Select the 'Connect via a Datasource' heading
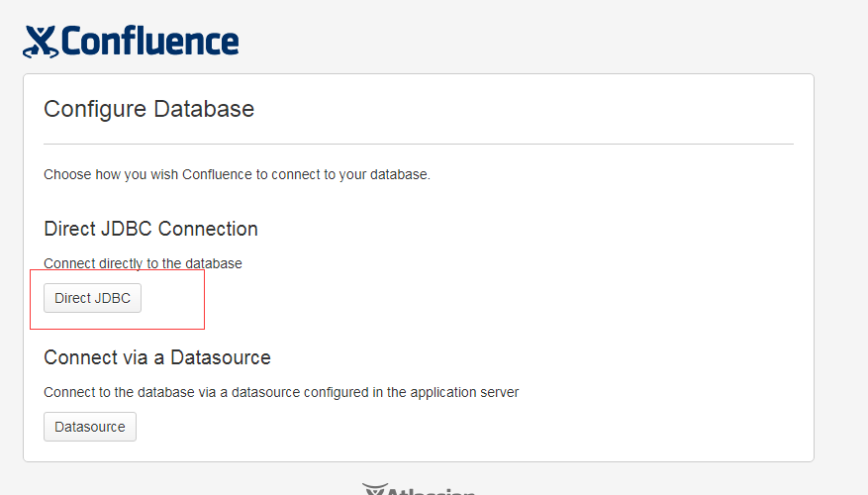This screenshot has width=868, height=495. point(157,357)
